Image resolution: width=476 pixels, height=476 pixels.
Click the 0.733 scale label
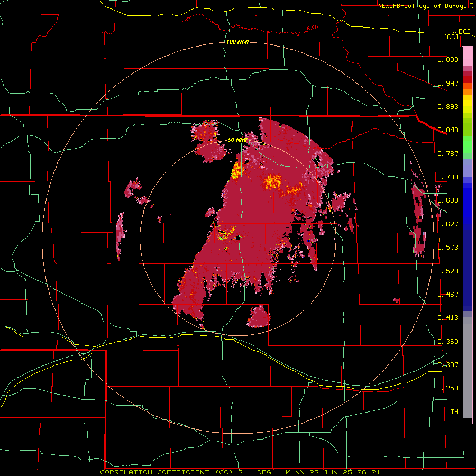coord(448,177)
